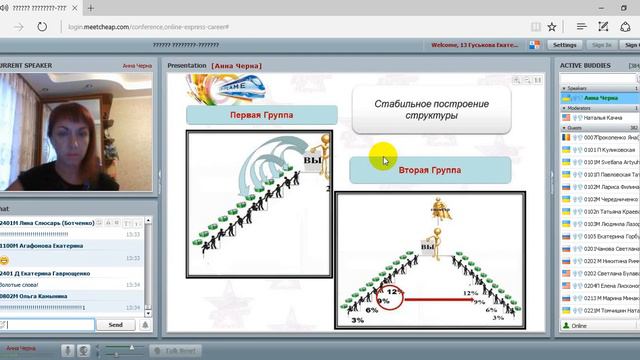
Task: Click the Send chat button
Action: point(116,325)
